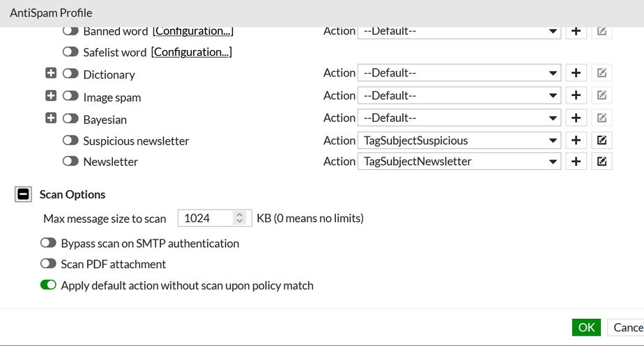The image size is (644, 346).
Task: Turn on Scan PDF attachment
Action: pyautogui.click(x=48, y=265)
